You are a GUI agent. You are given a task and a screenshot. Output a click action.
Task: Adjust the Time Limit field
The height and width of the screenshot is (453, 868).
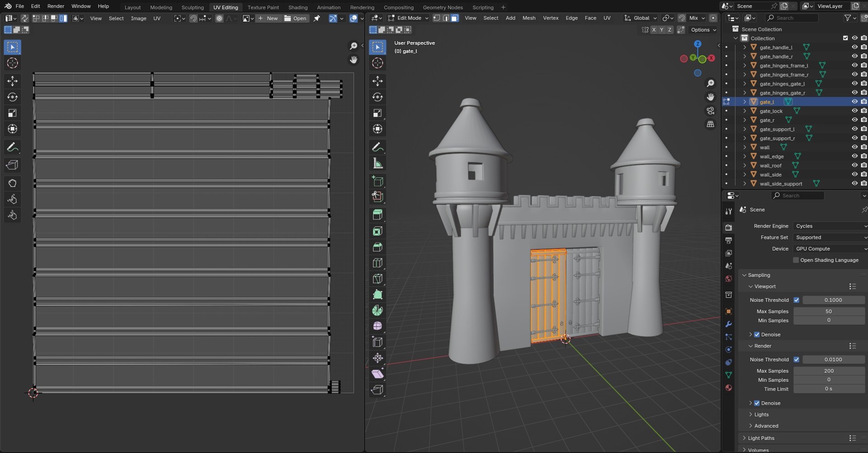tap(829, 389)
